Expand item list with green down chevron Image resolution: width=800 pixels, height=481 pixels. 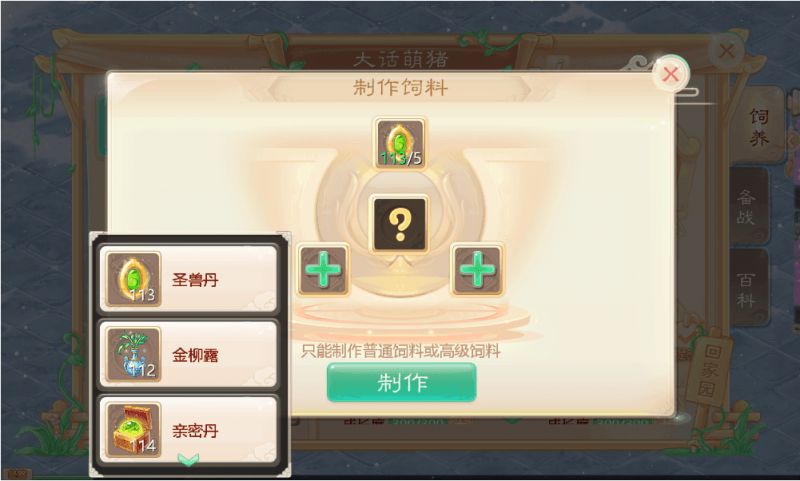click(189, 459)
